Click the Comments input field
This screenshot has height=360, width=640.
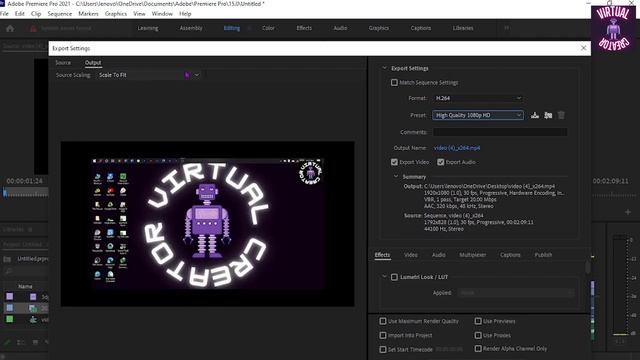[x=500, y=132]
